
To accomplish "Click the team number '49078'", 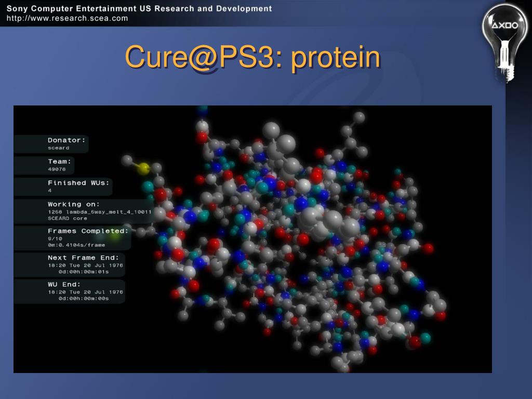I will pyautogui.click(x=57, y=169).
